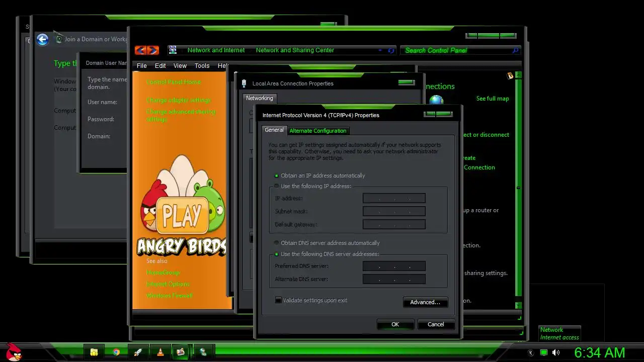Open Change advanced sharing settings link
The width and height of the screenshot is (644, 362).
[181, 116]
